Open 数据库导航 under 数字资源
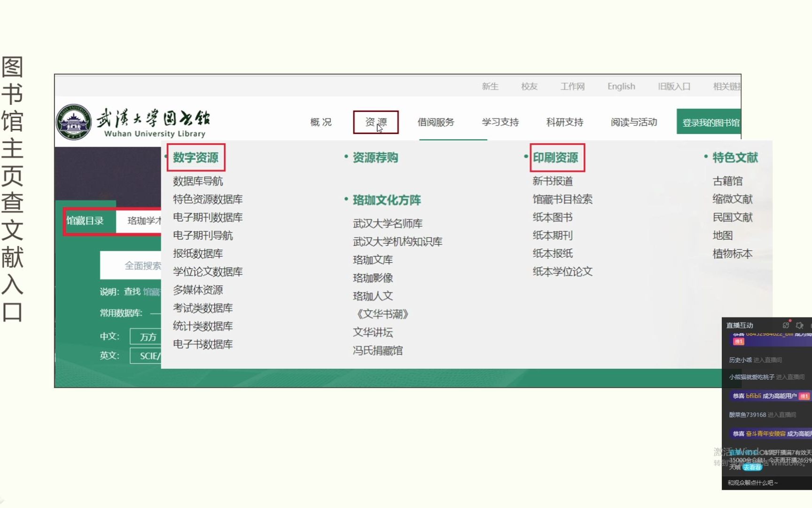 198,181
